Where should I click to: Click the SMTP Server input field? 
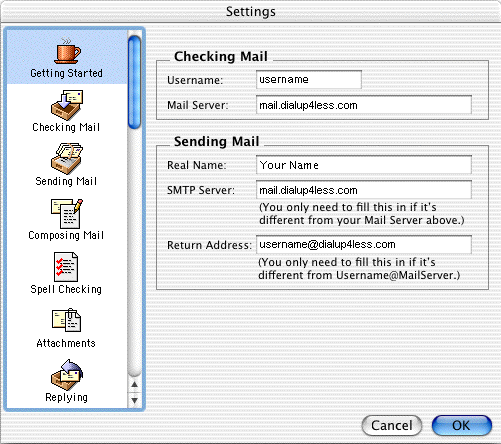coord(364,190)
